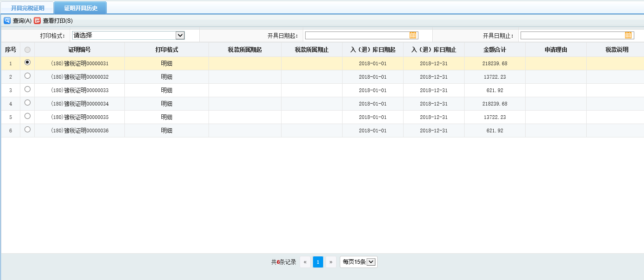
Task: Select the radio button for 豫税证明00000035
Action: click(27, 117)
